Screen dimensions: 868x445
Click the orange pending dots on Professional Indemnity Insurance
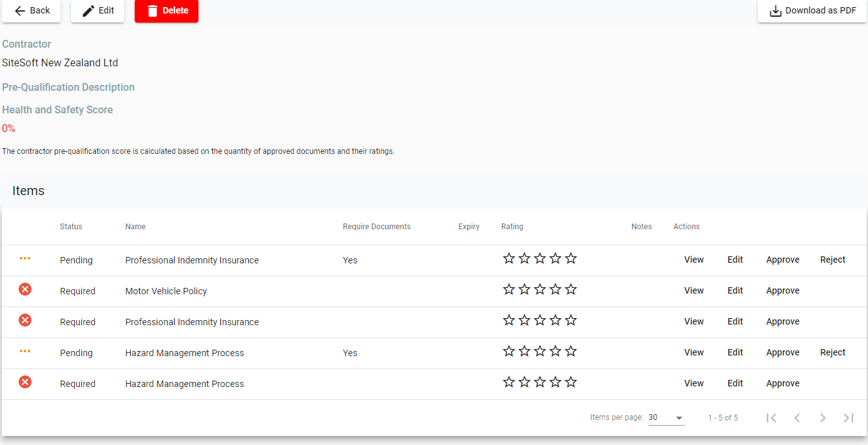(x=25, y=258)
